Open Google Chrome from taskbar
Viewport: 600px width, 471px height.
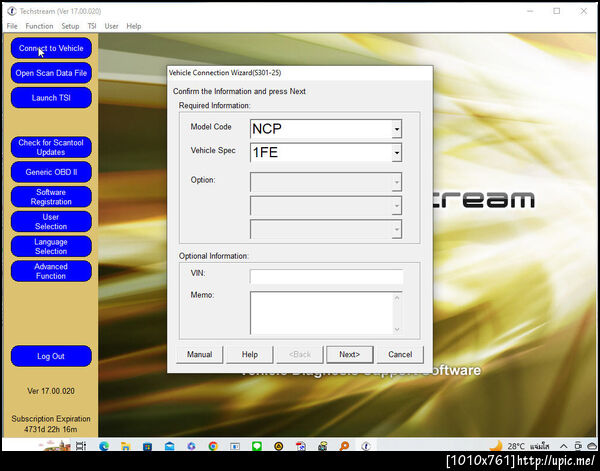pyautogui.click(x=213, y=446)
